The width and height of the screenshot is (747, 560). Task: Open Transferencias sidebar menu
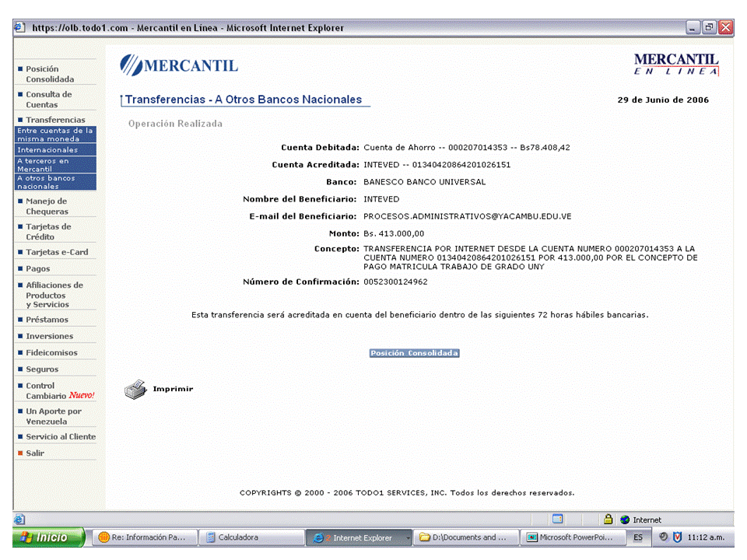coord(56,120)
